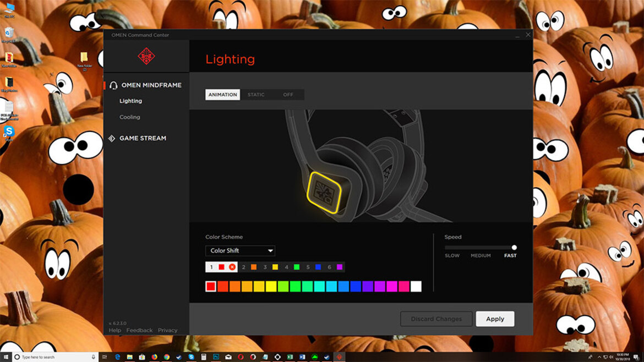Set animation speed to SLOW
This screenshot has height=362, width=644.
452,256
